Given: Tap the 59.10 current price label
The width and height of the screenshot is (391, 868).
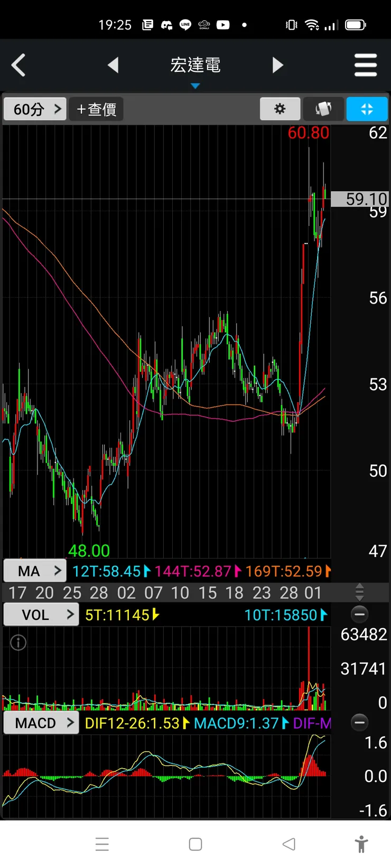Looking at the screenshot, I should tap(360, 199).
